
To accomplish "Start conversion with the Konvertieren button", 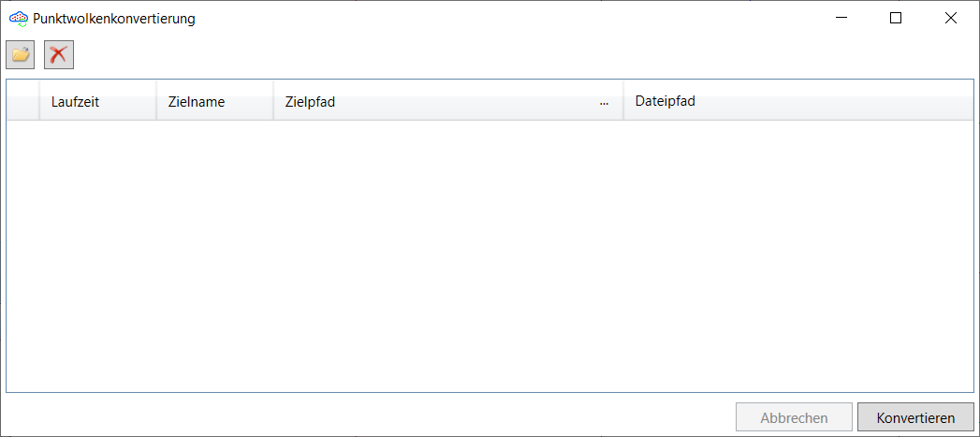I will click(x=915, y=417).
